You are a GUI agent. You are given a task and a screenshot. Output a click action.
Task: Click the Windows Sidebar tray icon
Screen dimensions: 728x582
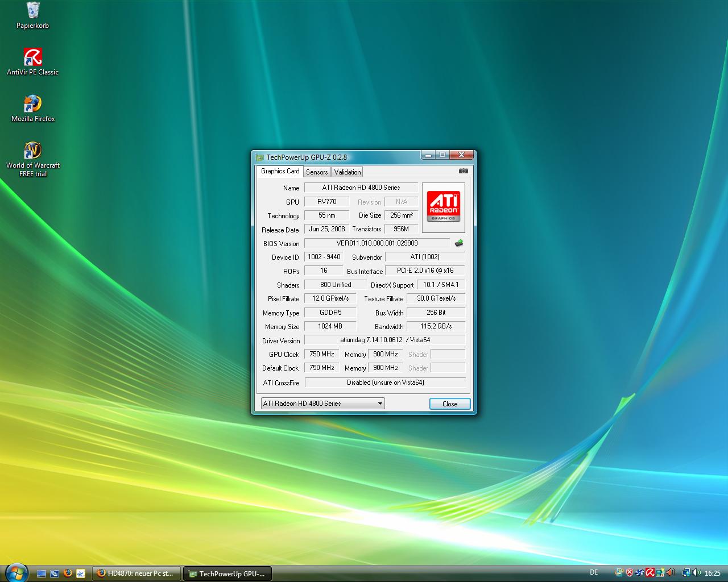660,572
